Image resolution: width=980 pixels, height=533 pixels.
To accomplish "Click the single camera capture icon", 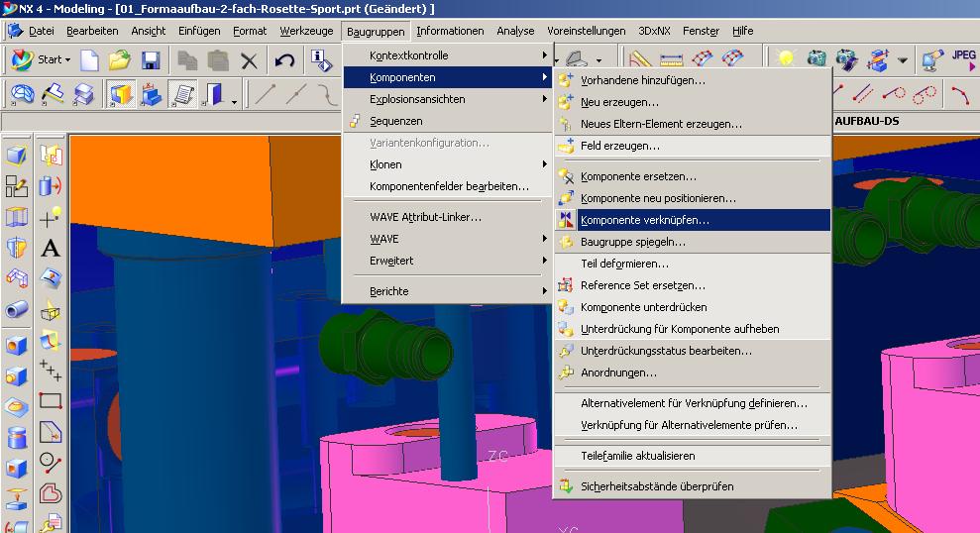I will click(817, 58).
